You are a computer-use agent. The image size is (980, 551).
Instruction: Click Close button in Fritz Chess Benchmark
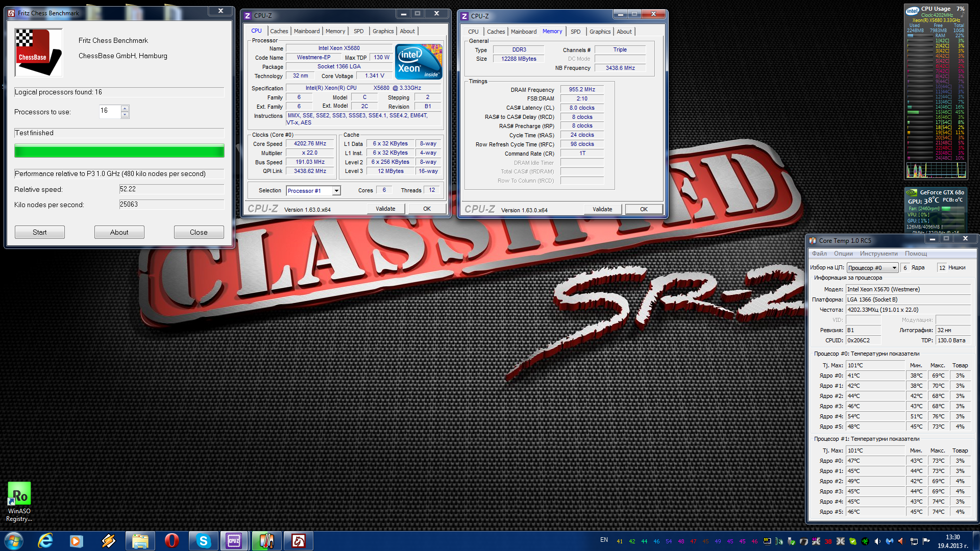coord(199,232)
